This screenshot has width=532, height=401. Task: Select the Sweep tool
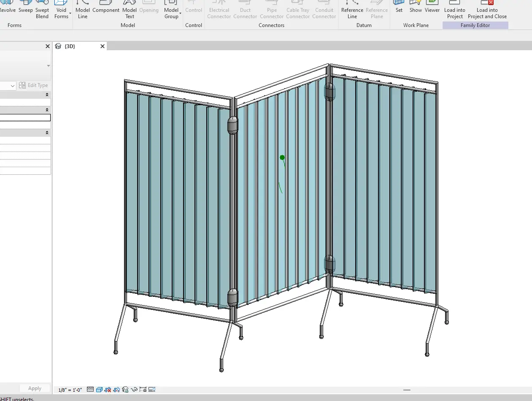tap(25, 10)
